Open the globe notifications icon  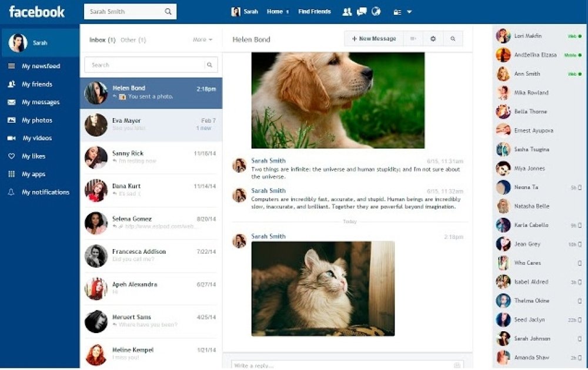pyautogui.click(x=377, y=12)
